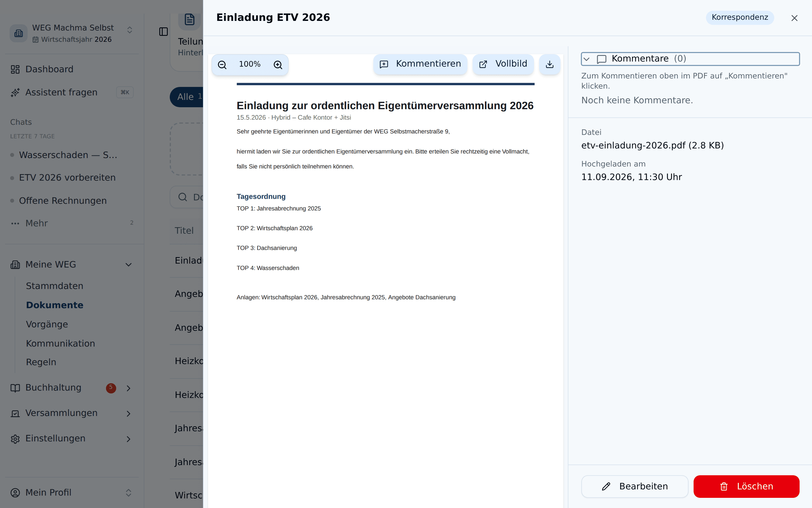Click the Meine WEG building icon
Screen dimensions: 812x508
[x=15, y=265]
